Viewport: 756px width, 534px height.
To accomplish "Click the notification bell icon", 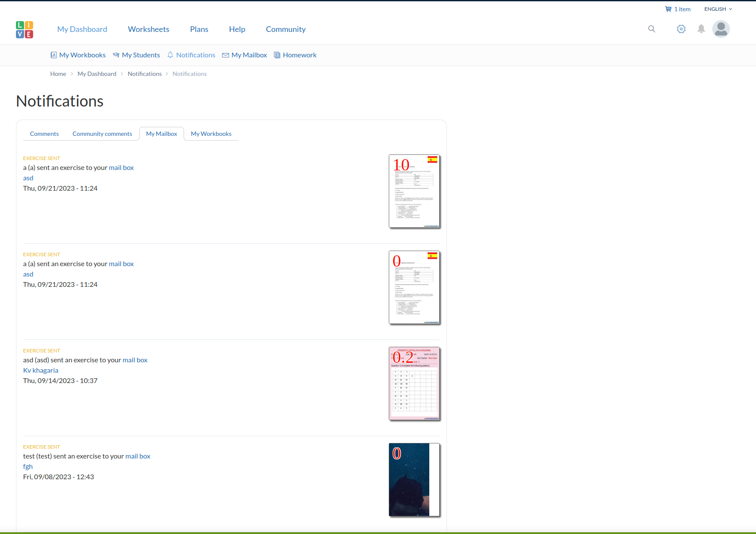I will click(701, 29).
